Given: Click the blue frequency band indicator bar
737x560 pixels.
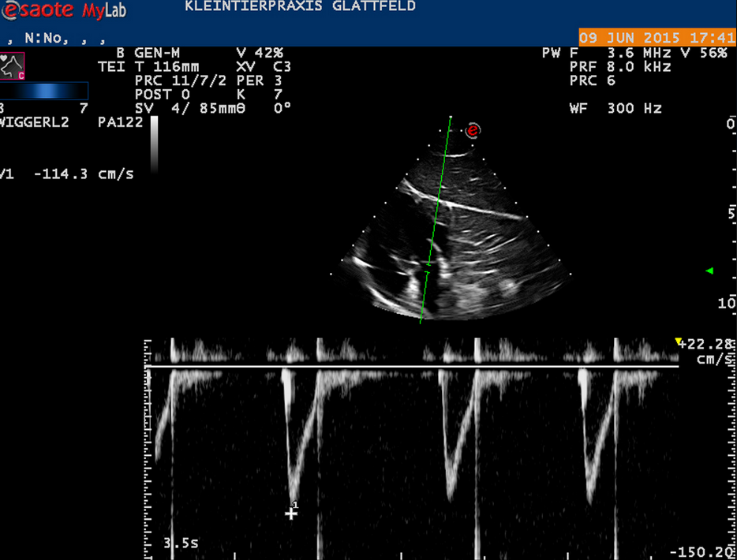Looking at the screenshot, I should 44,91.
